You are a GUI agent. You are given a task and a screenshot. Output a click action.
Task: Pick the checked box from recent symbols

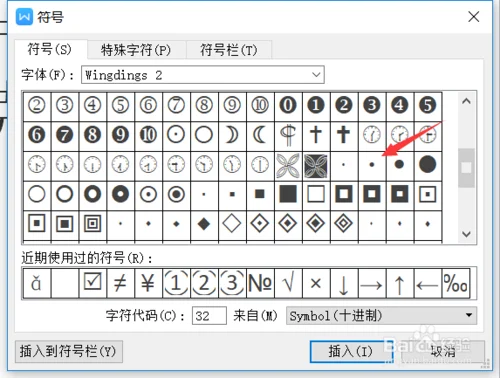point(93,283)
